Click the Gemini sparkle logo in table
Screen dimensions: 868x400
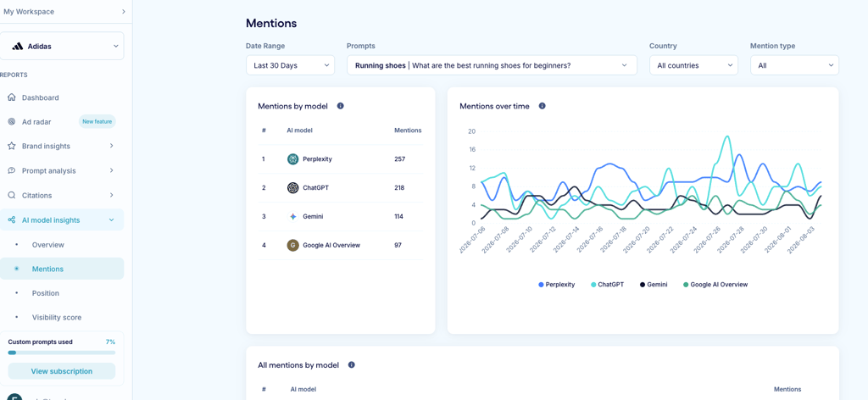coord(292,217)
